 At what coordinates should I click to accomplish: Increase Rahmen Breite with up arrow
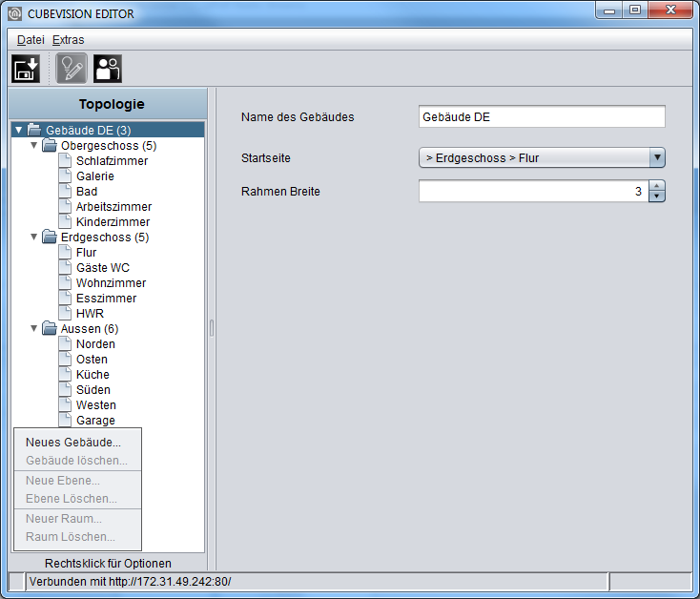coord(656,186)
